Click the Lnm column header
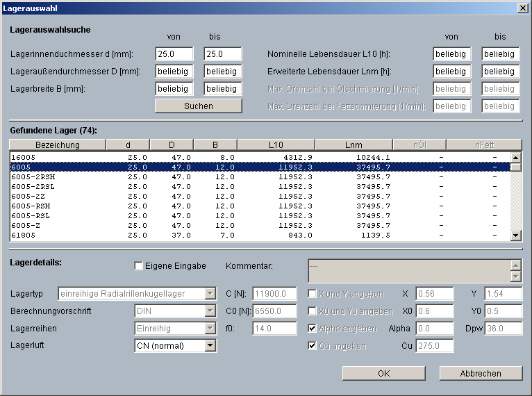Image resolution: width=532 pixels, height=396 pixels. [354, 145]
